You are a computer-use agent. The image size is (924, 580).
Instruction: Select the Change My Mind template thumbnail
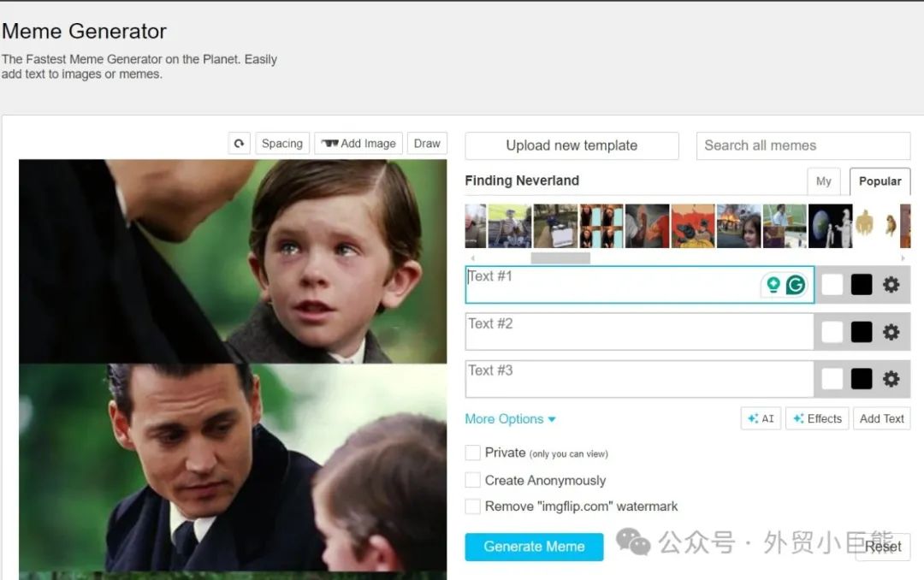point(555,226)
